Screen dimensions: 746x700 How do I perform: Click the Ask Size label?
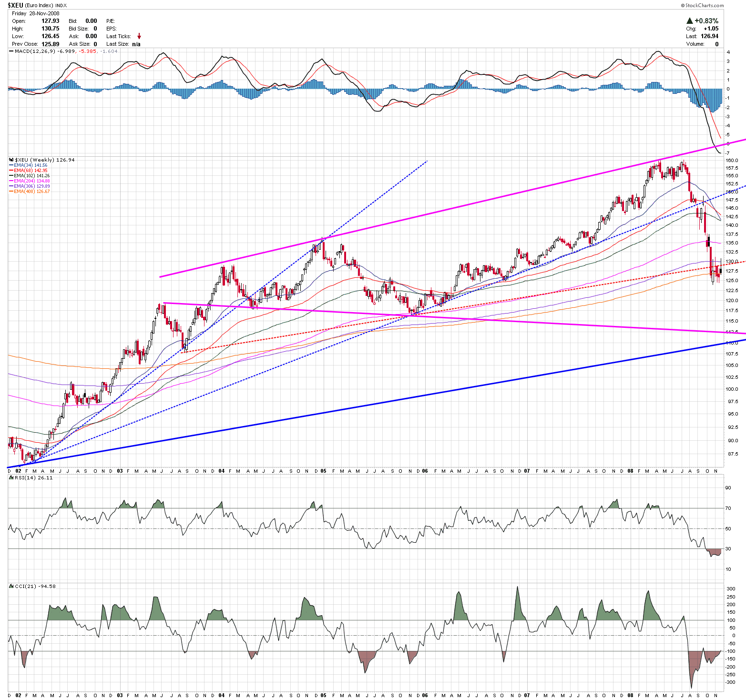pos(79,44)
